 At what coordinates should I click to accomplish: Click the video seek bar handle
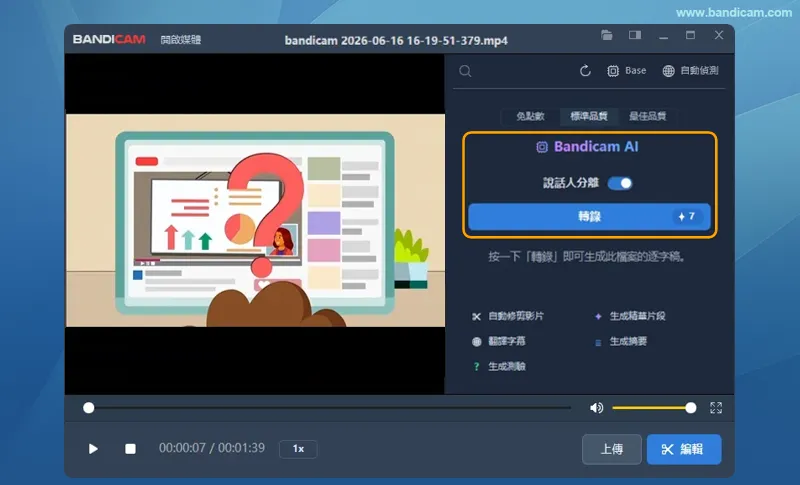[x=89, y=407]
